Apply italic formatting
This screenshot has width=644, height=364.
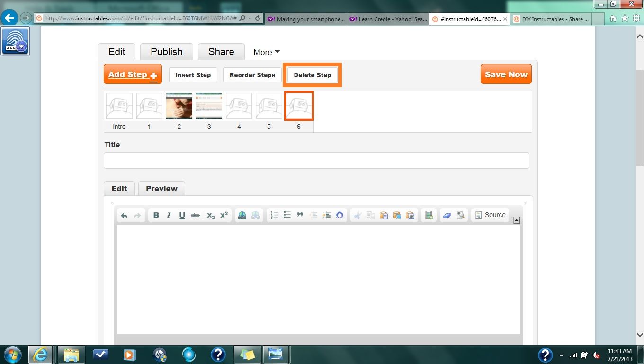169,215
